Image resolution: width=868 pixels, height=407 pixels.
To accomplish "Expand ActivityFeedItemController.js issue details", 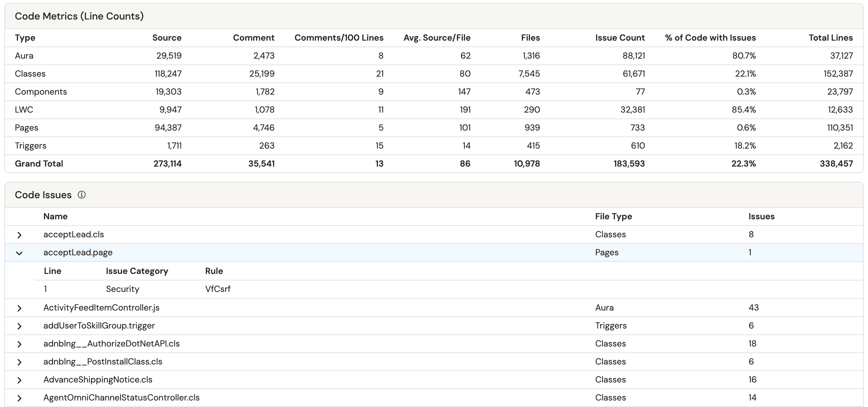I will [x=19, y=308].
